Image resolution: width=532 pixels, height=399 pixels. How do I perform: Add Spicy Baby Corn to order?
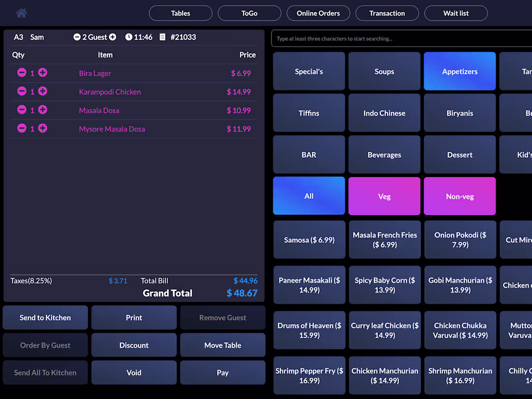[385, 285]
